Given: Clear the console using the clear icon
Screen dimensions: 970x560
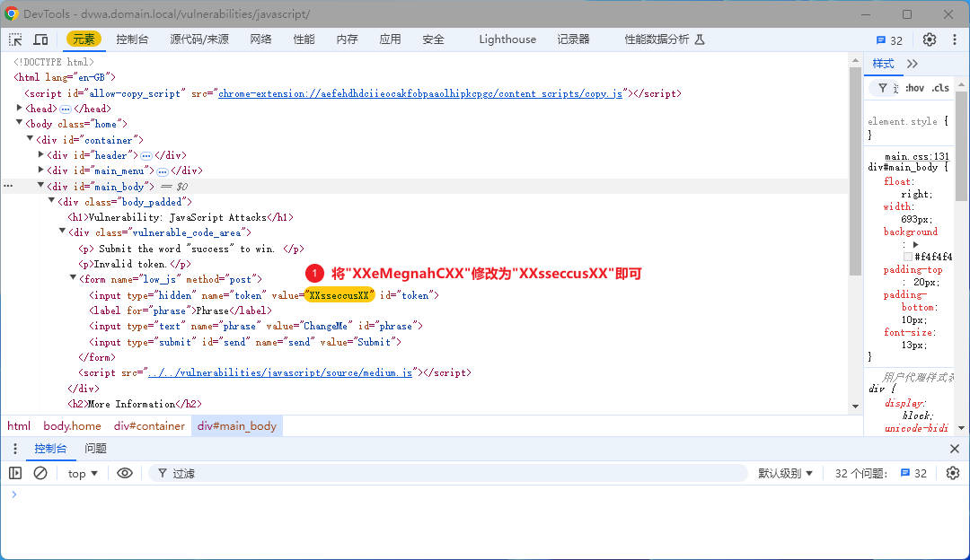Looking at the screenshot, I should [40, 474].
